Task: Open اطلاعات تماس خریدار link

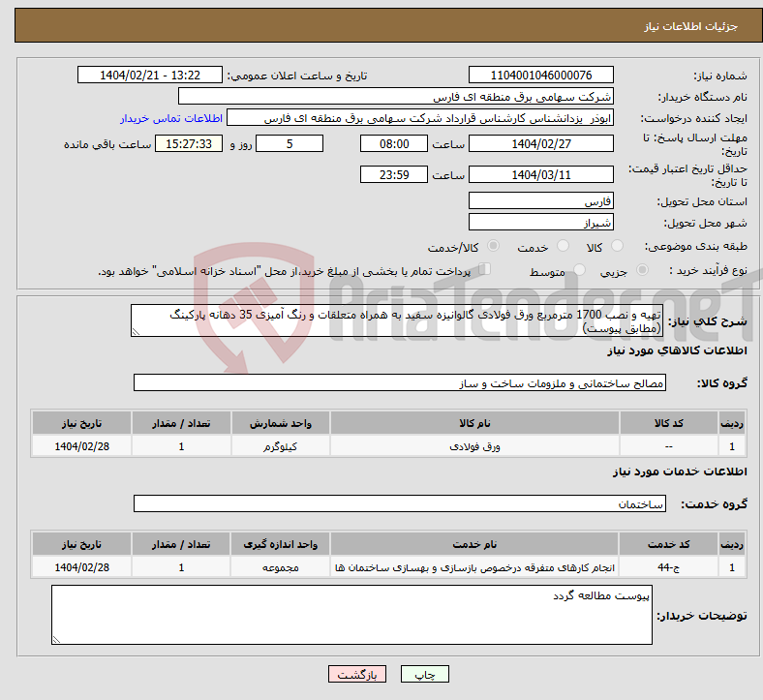Action: click(171, 118)
